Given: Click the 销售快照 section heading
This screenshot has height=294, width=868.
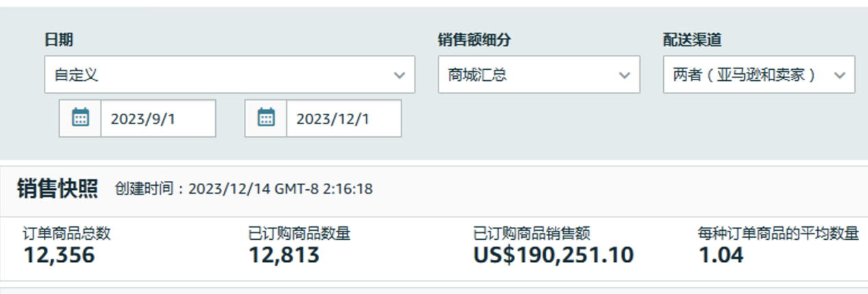Looking at the screenshot, I should [58, 188].
